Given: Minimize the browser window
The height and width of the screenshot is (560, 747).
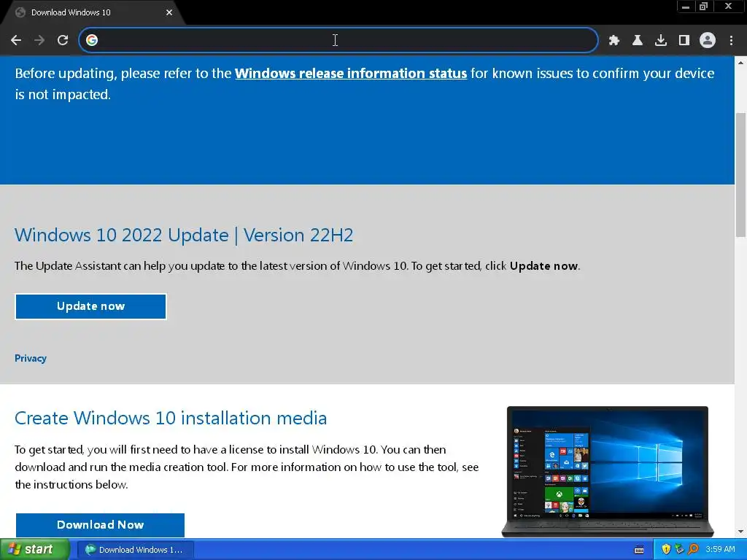Looking at the screenshot, I should pos(686,7).
